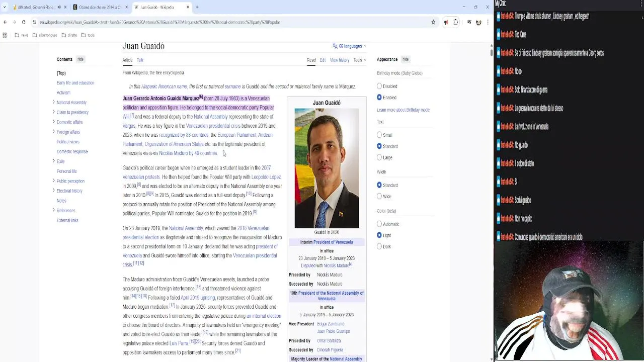
Task: Choose Automatic color mode
Action: pyautogui.click(x=379, y=224)
